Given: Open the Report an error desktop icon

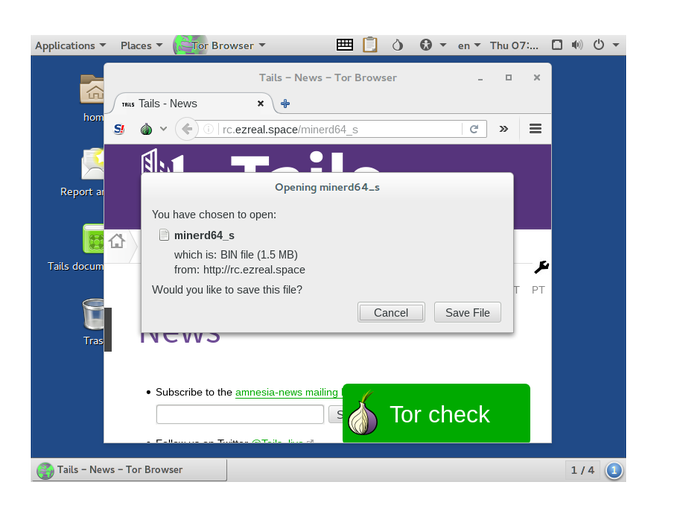Looking at the screenshot, I should [82, 173].
